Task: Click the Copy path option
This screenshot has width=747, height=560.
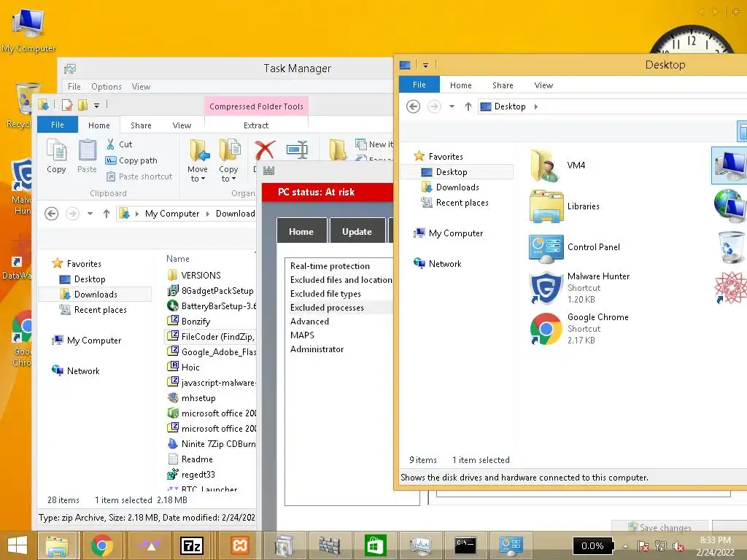Action: [131, 160]
